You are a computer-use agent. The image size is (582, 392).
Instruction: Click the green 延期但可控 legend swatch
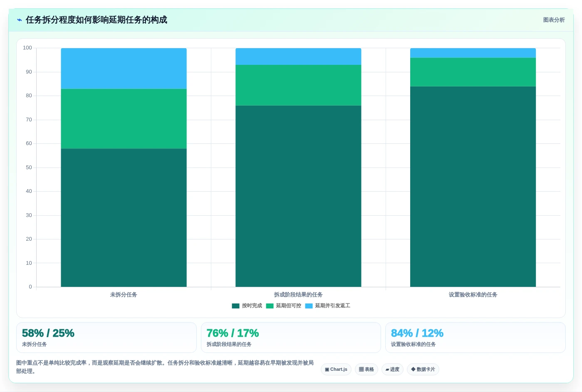coord(270,306)
